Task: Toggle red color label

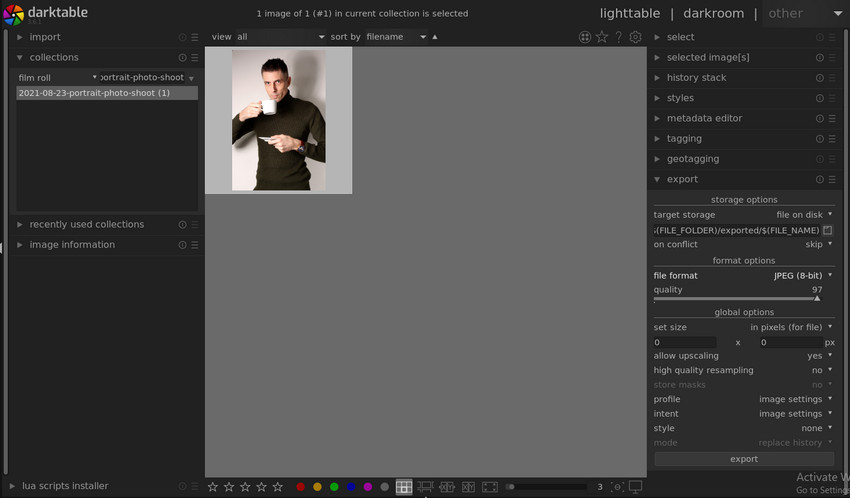Action: pyautogui.click(x=300, y=487)
